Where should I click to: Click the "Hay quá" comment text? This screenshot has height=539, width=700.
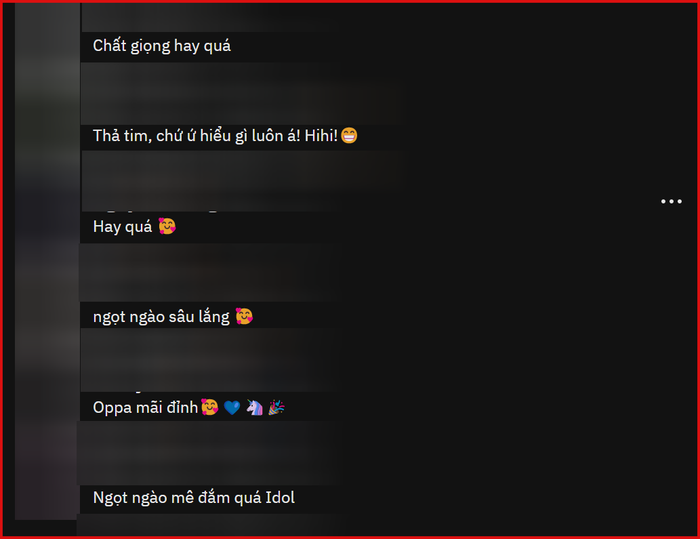122,227
